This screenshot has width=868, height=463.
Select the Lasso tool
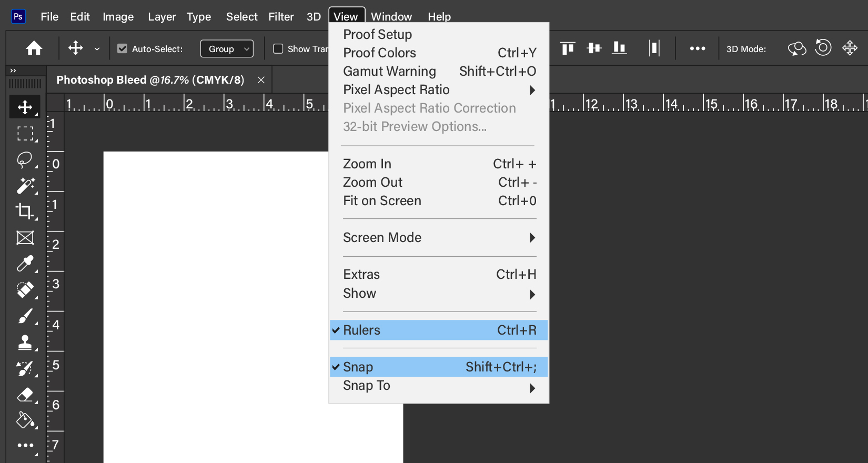click(25, 159)
